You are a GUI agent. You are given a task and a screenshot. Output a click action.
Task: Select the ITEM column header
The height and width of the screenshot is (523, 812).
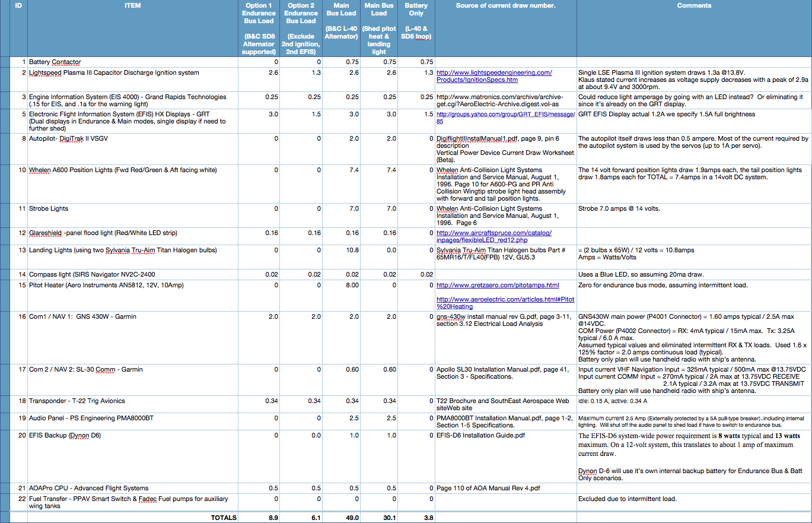(x=132, y=5)
